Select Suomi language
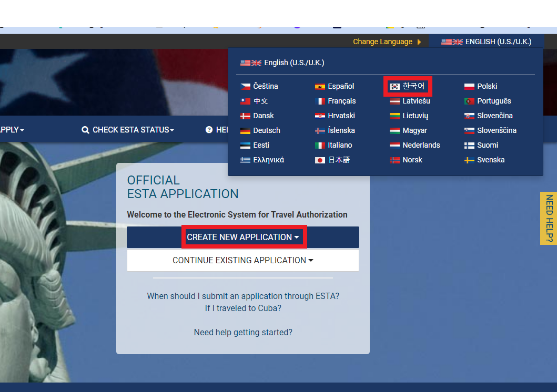Viewport: 557px width, 392px height. 481,145
